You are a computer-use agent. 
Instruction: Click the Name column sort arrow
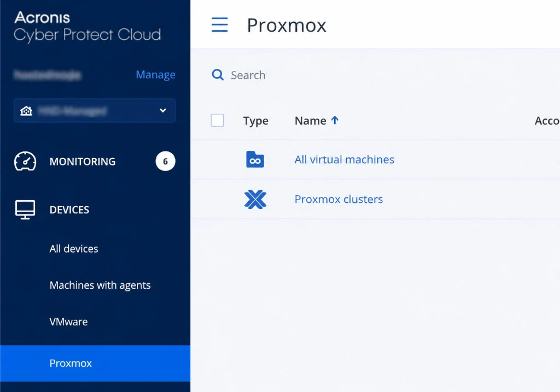tap(335, 120)
